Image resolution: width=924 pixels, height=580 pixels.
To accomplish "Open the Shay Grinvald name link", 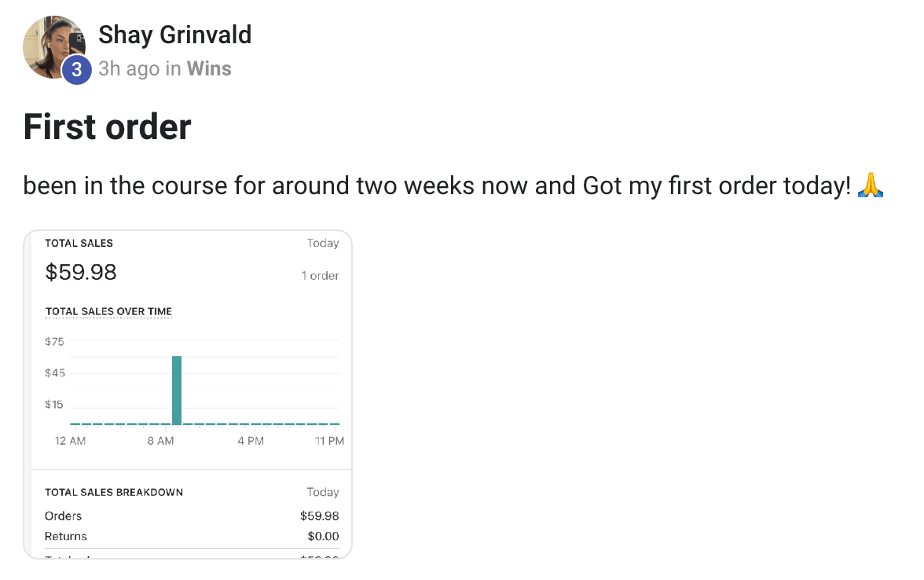I will click(175, 35).
